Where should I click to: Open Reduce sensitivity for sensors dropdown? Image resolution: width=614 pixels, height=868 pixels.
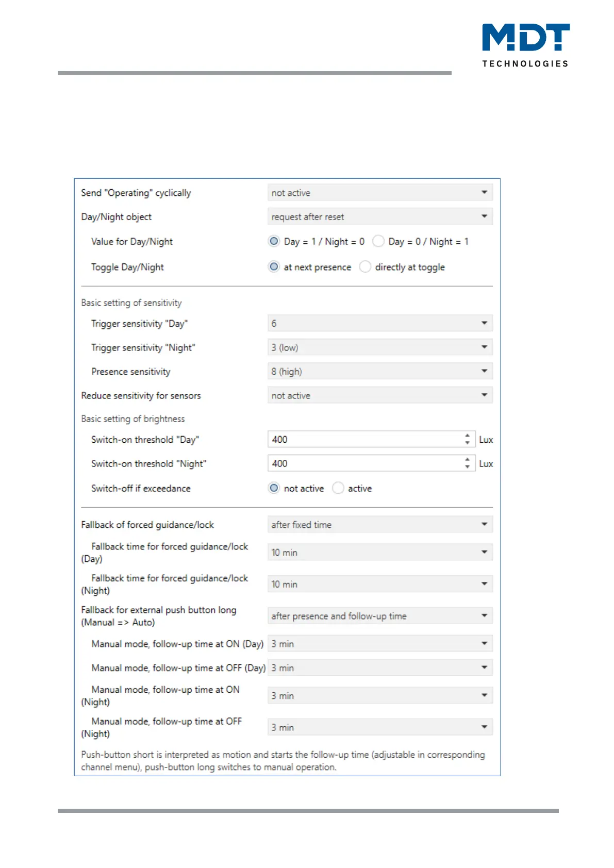click(379, 395)
